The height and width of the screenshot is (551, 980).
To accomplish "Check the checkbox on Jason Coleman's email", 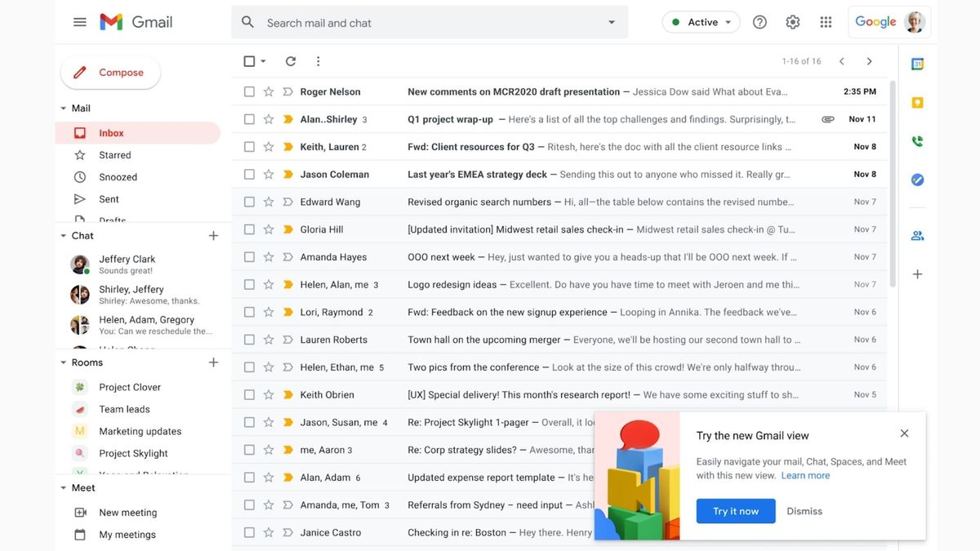I will pos(249,174).
